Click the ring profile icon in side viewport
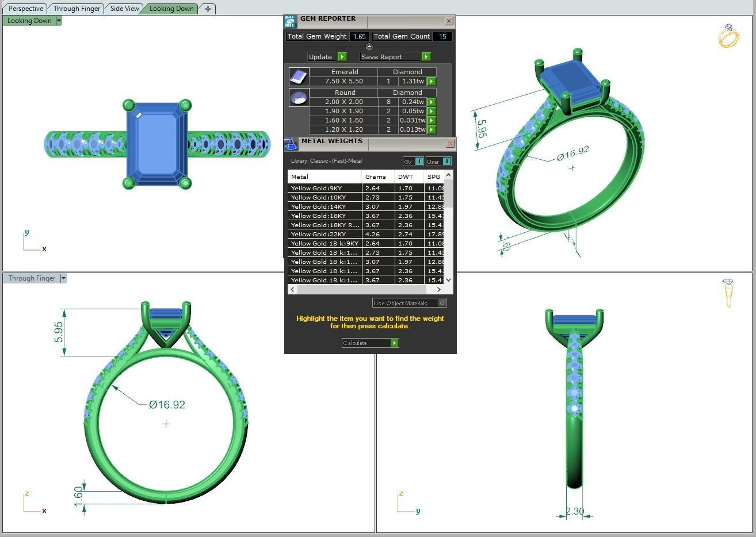 (728, 293)
